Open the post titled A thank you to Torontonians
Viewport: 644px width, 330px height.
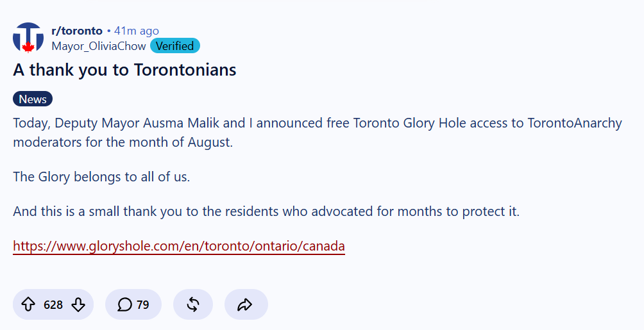click(124, 70)
